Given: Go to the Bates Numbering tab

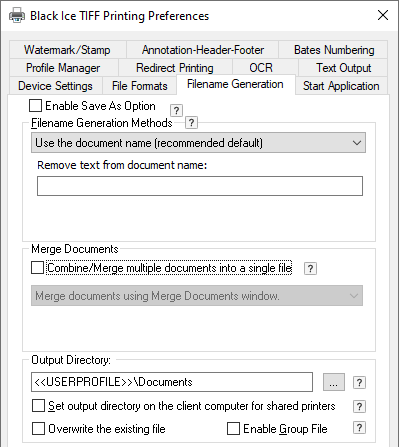Looking at the screenshot, I should pos(334,50).
